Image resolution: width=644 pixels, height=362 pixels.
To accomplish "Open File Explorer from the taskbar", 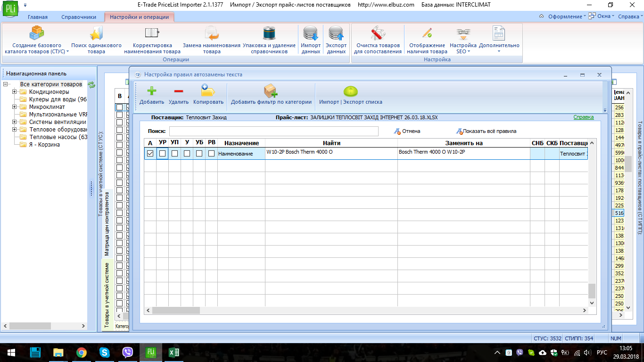I will 58,352.
